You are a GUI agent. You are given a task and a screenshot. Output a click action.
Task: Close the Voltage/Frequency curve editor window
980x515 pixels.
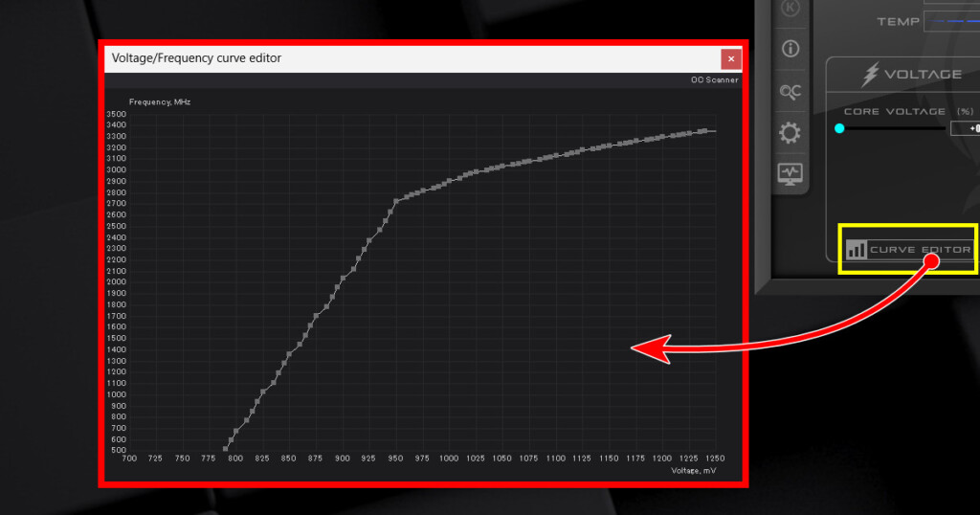click(x=731, y=59)
